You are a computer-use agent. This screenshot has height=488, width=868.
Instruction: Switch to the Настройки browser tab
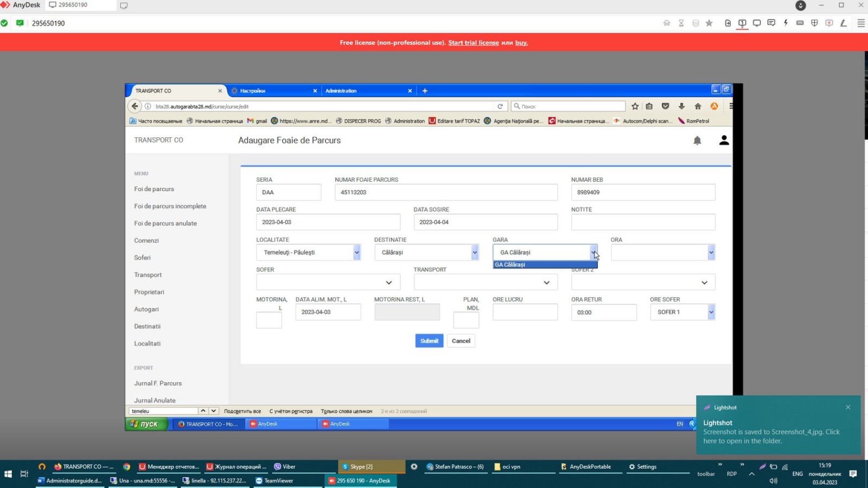click(x=275, y=91)
